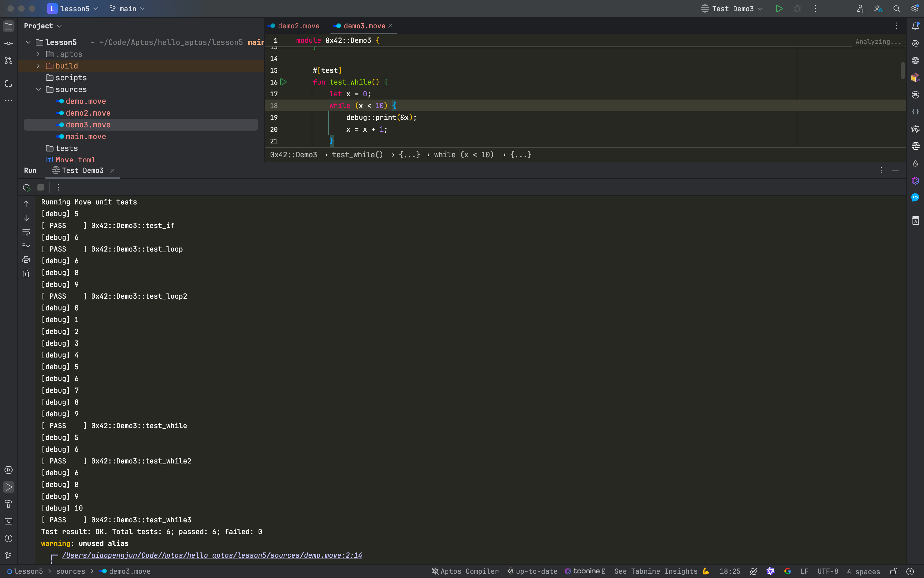Click the editor vertical scrollbar thumb

click(x=903, y=71)
